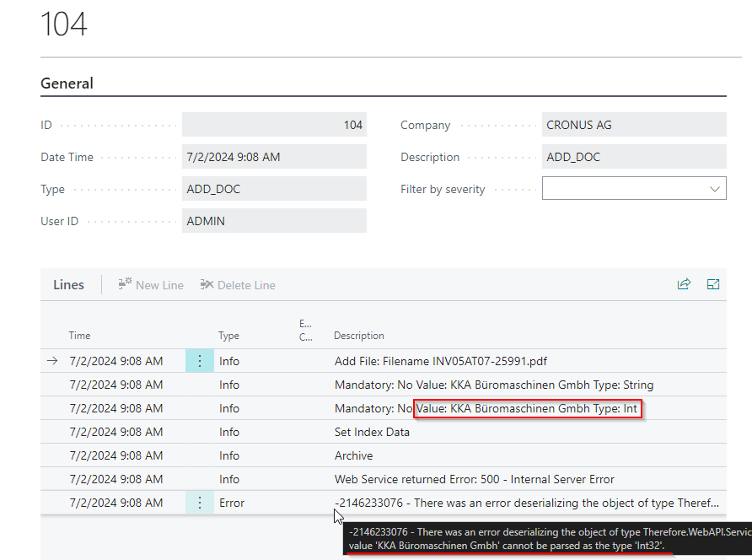Click the Archive line description
Image resolution: width=752 pixels, height=560 pixels.
coord(353,455)
